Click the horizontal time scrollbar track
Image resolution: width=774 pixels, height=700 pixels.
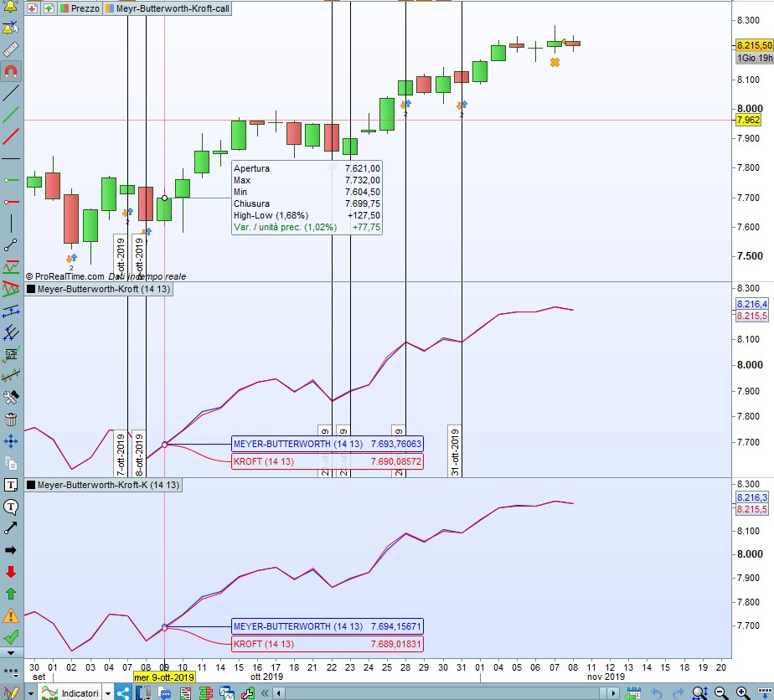tap(446, 693)
